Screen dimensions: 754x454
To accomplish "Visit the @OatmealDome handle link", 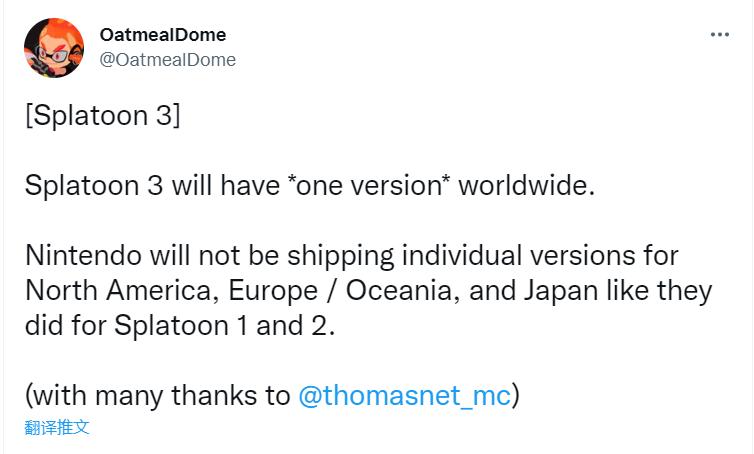I will pyautogui.click(x=168, y=60).
